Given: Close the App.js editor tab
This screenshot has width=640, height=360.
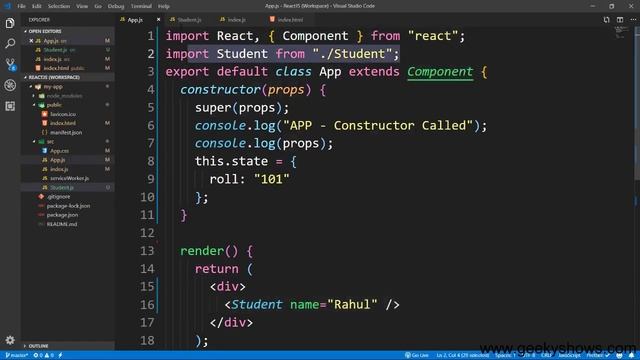Looking at the screenshot, I should coord(158,20).
